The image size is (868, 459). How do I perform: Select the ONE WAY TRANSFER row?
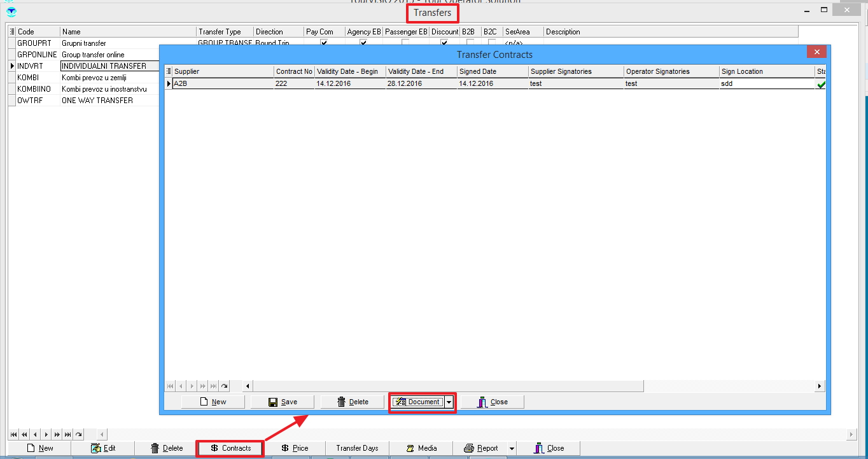97,101
